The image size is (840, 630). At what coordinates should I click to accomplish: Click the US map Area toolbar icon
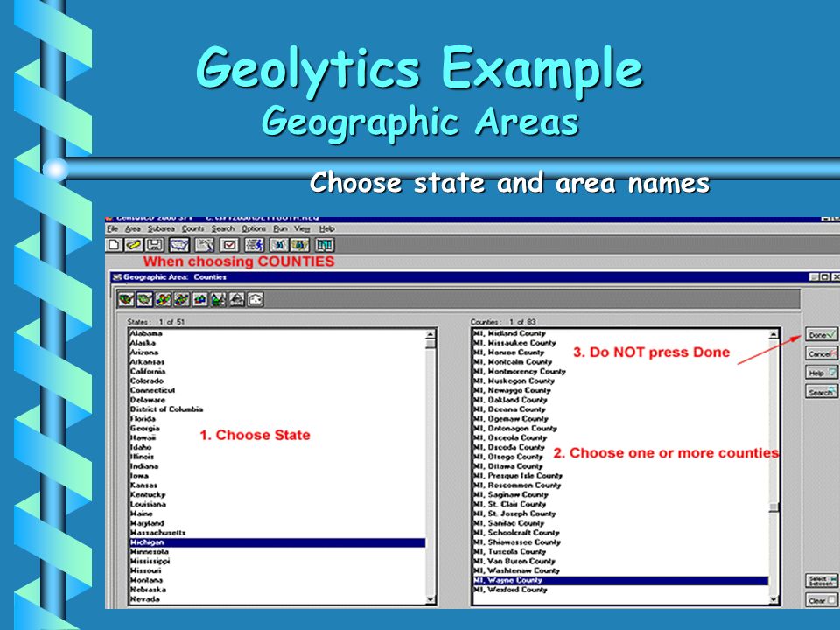179,245
